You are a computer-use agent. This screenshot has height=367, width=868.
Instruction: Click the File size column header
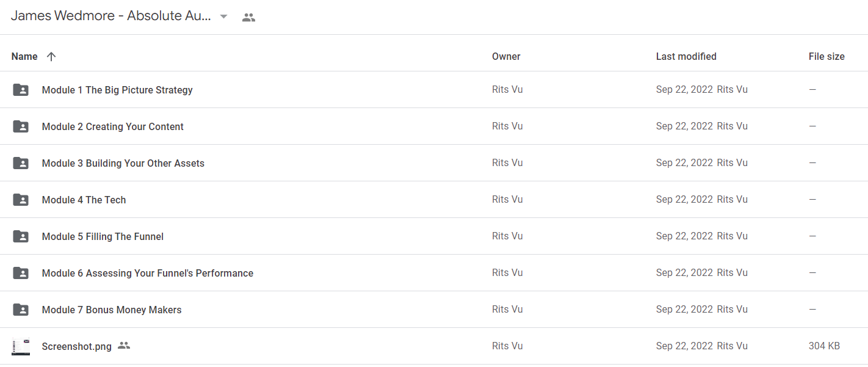tap(826, 56)
